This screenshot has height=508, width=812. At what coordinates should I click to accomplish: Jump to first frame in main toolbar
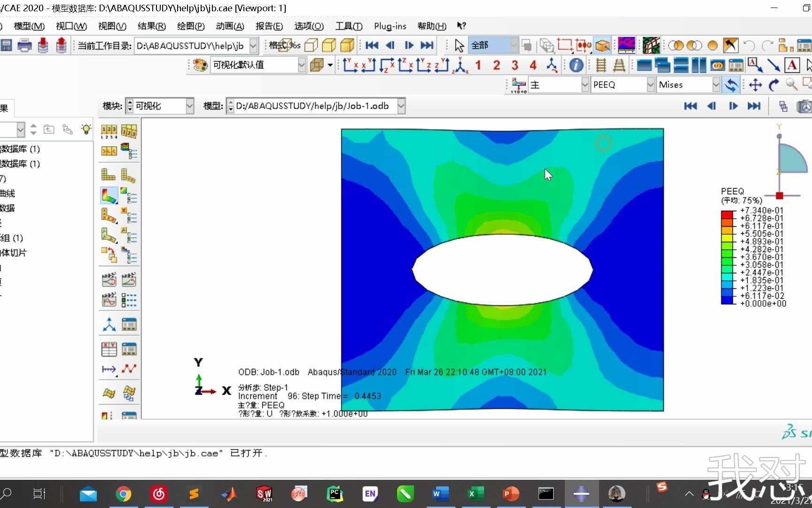372,45
